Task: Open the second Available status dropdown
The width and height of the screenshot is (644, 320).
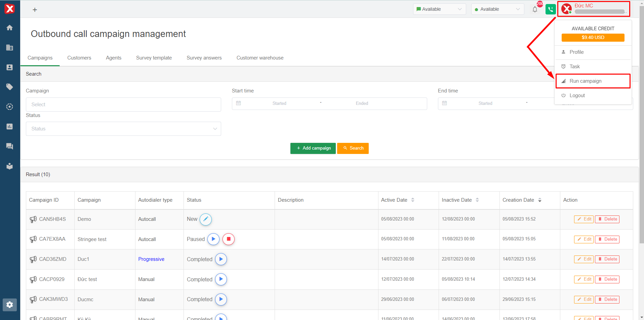Action: (497, 9)
